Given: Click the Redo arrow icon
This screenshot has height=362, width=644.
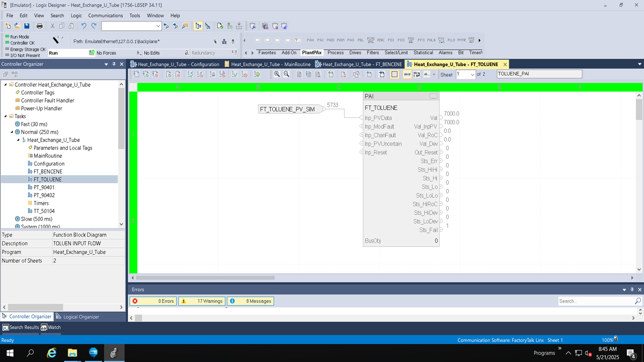Looking at the screenshot, I should click(x=94, y=26).
